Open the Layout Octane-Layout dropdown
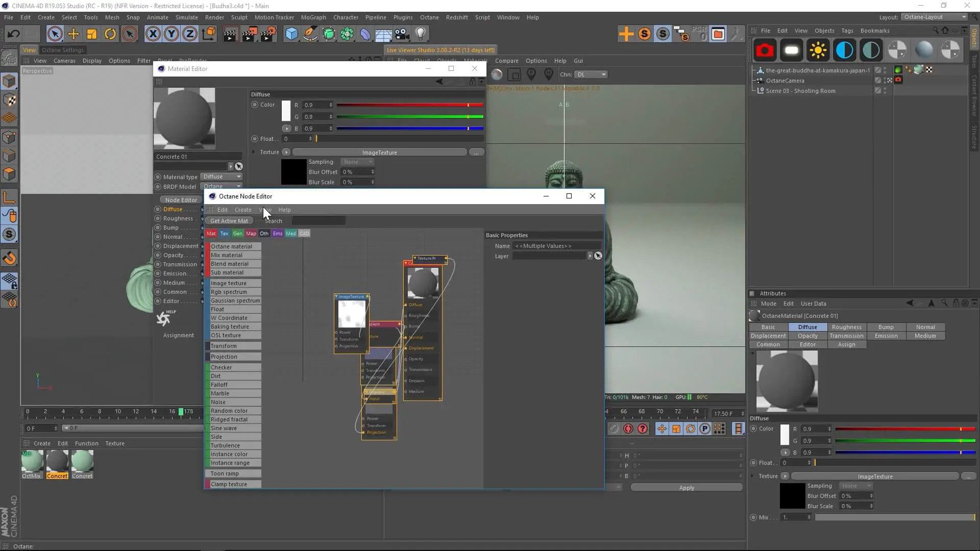Image resolution: width=980 pixels, height=551 pixels. coord(934,17)
